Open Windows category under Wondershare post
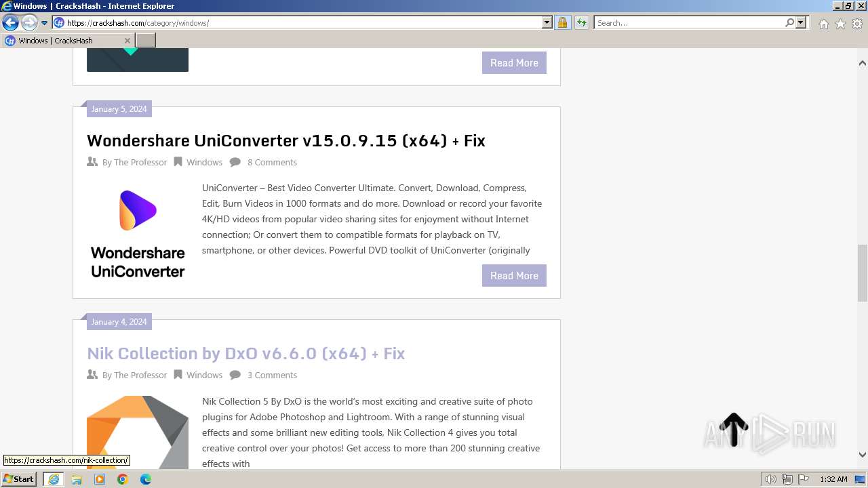 204,162
